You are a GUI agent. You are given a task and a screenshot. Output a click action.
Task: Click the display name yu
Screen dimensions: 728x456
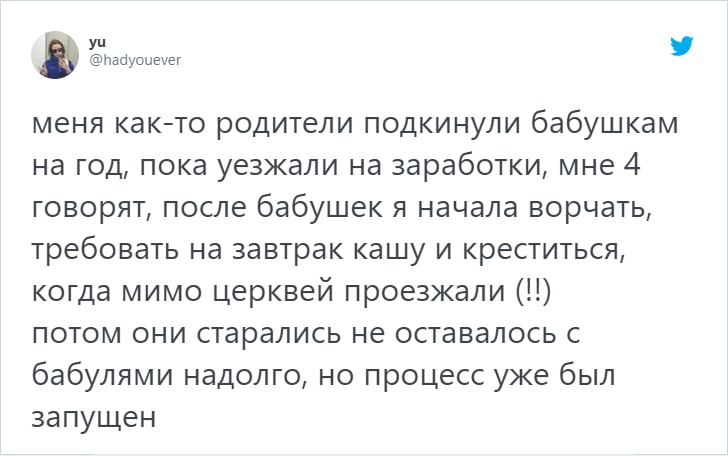(x=98, y=42)
